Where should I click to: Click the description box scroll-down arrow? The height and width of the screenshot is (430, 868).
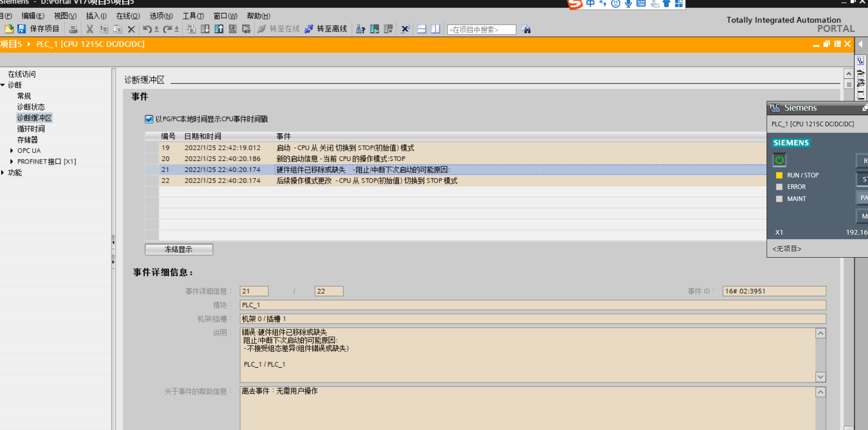(821, 377)
